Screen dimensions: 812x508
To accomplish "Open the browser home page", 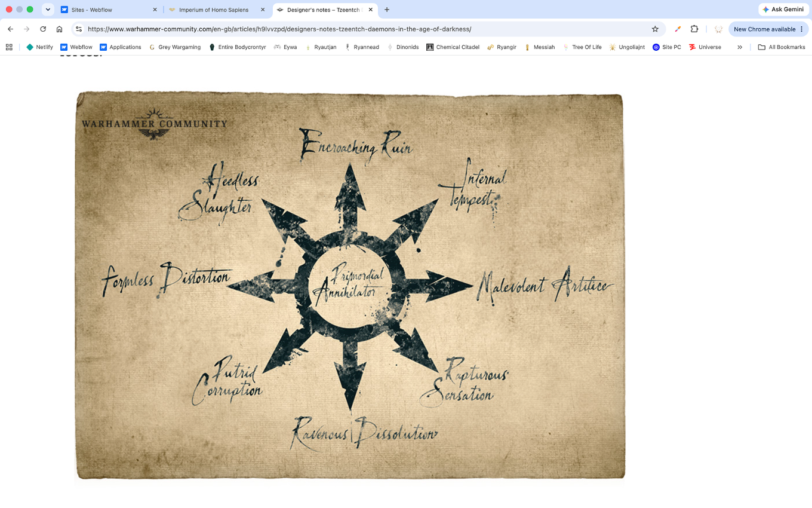I will [x=59, y=29].
